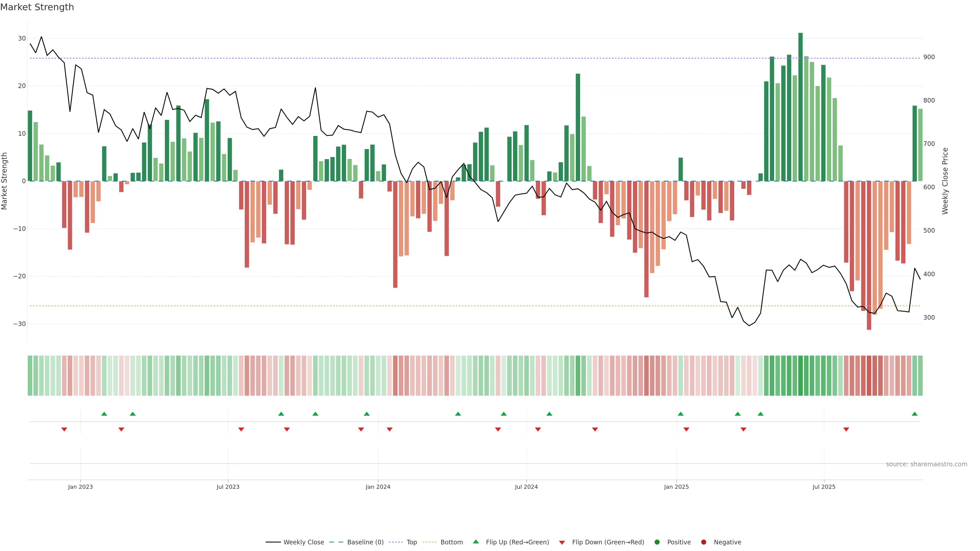Screen dimensions: 980x551
Task: Click the Market Strength chart title
Action: (x=37, y=7)
